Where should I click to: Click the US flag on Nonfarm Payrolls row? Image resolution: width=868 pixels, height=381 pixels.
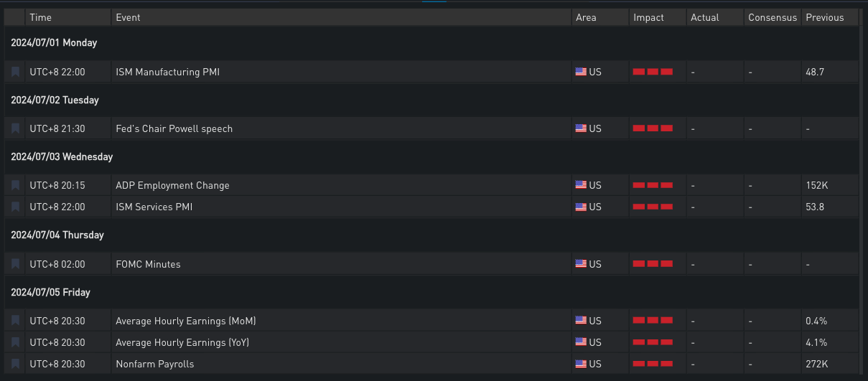pos(581,364)
